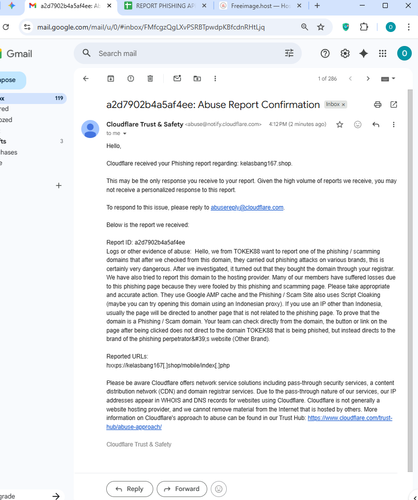Open Chrome three-dot menu
This screenshot has width=418, height=500.
409,27
